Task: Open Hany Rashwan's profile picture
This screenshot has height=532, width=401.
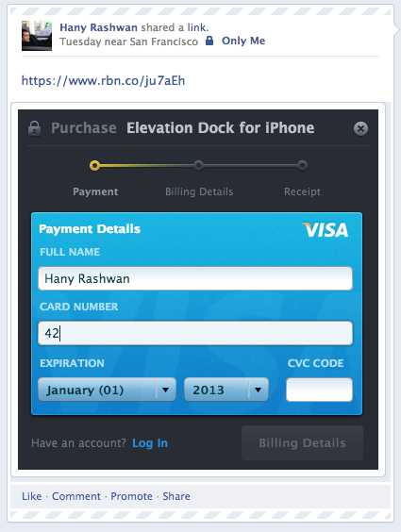Action: click(37, 36)
